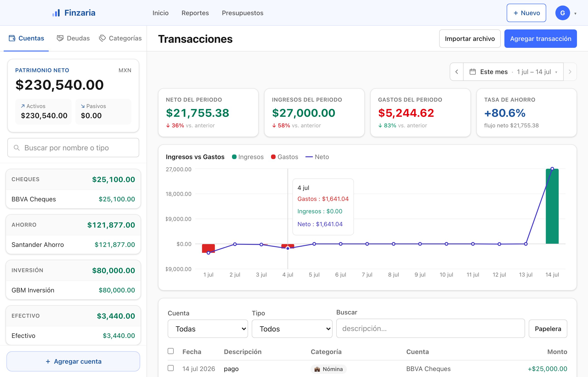This screenshot has width=588, height=377.
Task: Click the MXN currency label
Action: [x=125, y=70]
